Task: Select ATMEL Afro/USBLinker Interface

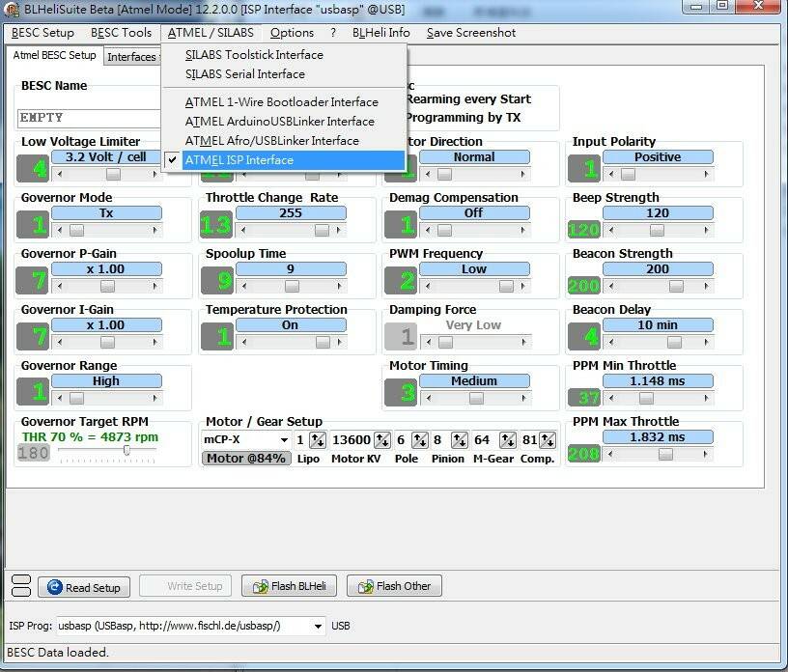Action: (x=284, y=141)
